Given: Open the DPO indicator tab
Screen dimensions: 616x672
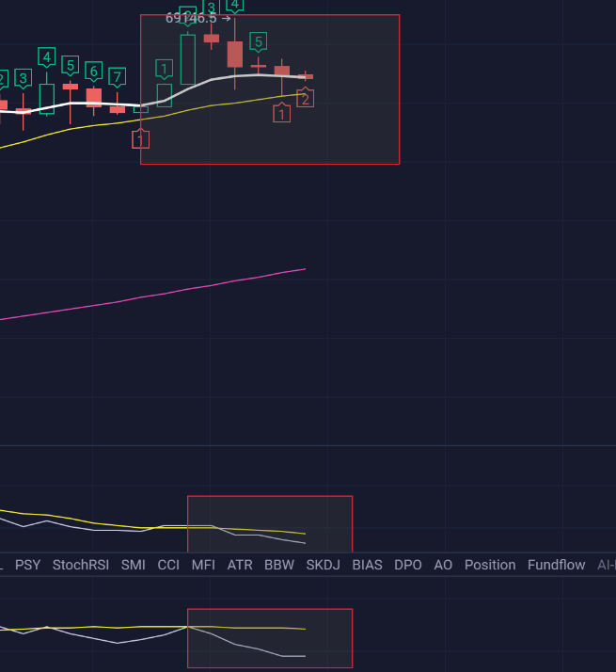Looking at the screenshot, I should point(408,565).
